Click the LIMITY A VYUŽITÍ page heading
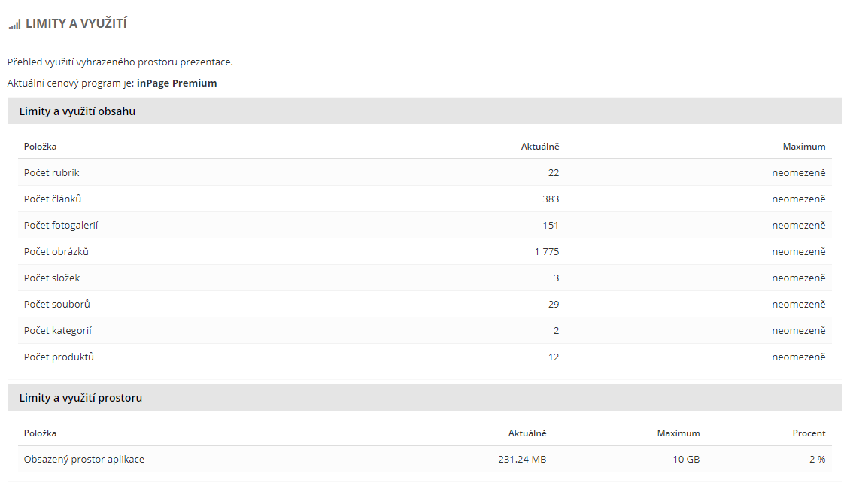Screen dimensions: 850x504 coord(76,24)
